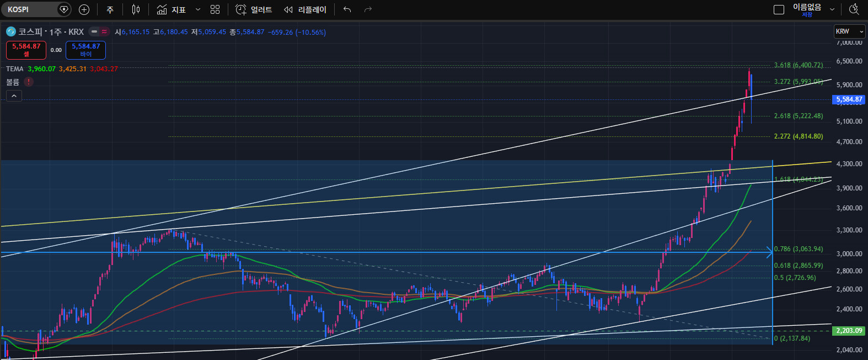
Task: Click the blue 바이 (Buy) button
Action: click(x=85, y=50)
